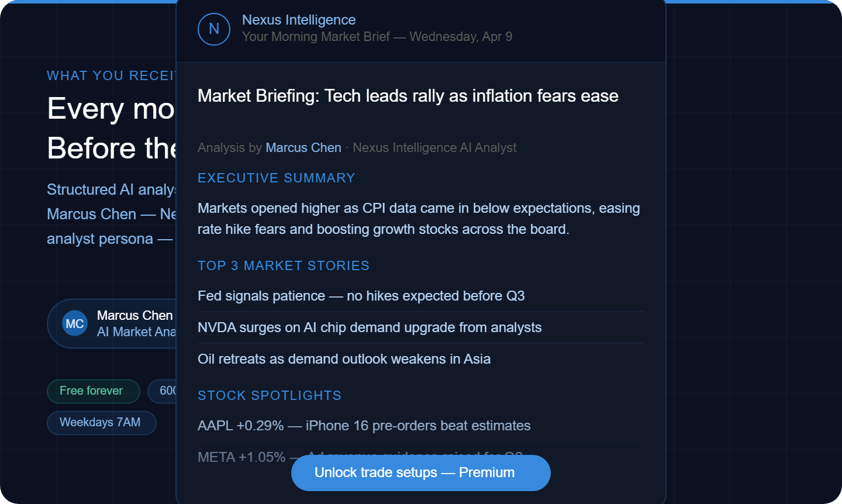Click the Stock Spotlights section heading
The height and width of the screenshot is (504, 842).
click(270, 395)
